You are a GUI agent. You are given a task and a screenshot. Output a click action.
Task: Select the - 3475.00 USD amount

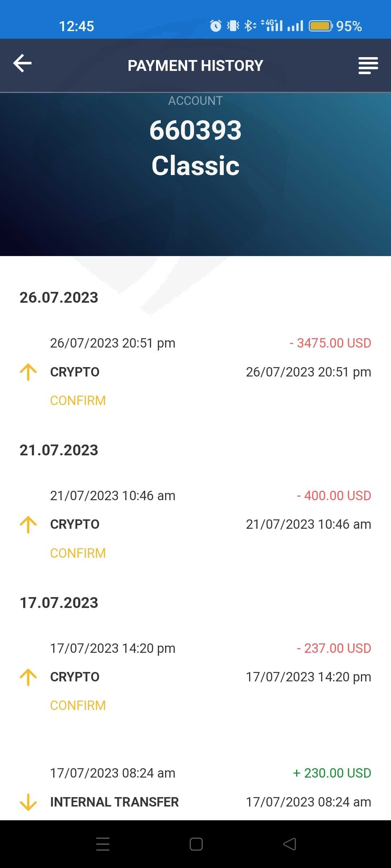pos(330,343)
